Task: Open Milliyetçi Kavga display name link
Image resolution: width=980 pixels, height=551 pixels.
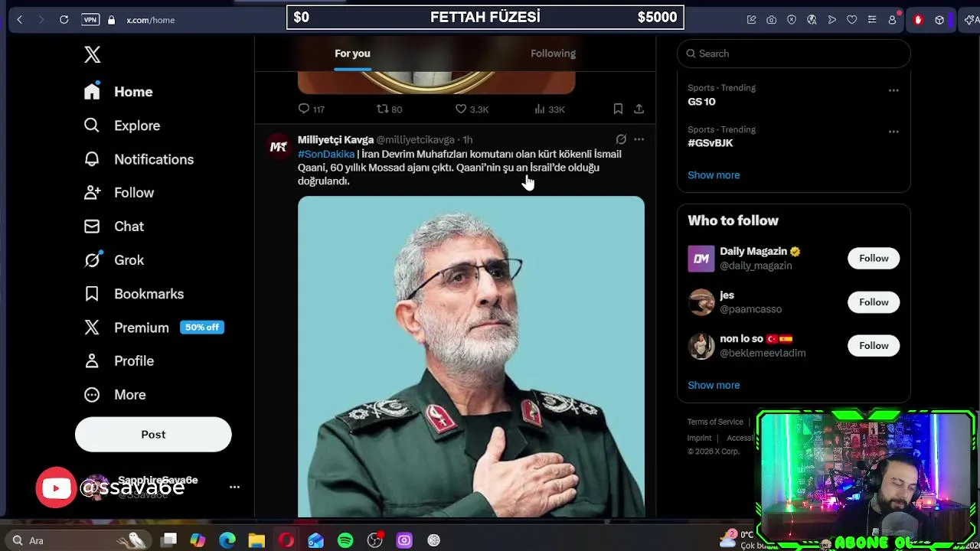Action: point(335,140)
